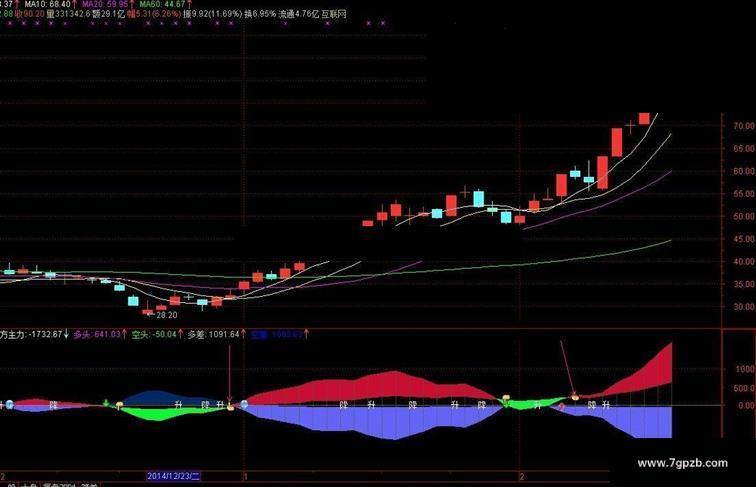Click the 方主力 -1732.67 indicator readout
This screenshot has height=487, width=756.
click(x=34, y=334)
